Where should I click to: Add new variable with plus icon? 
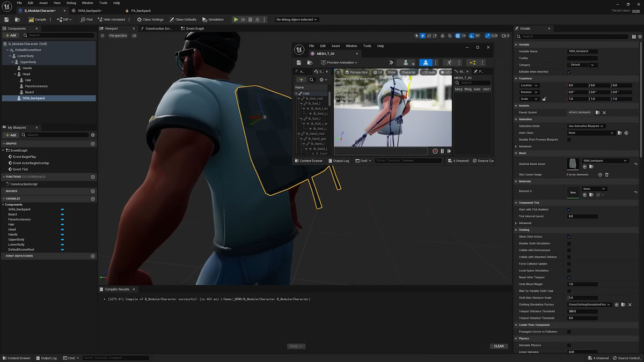click(x=93, y=199)
